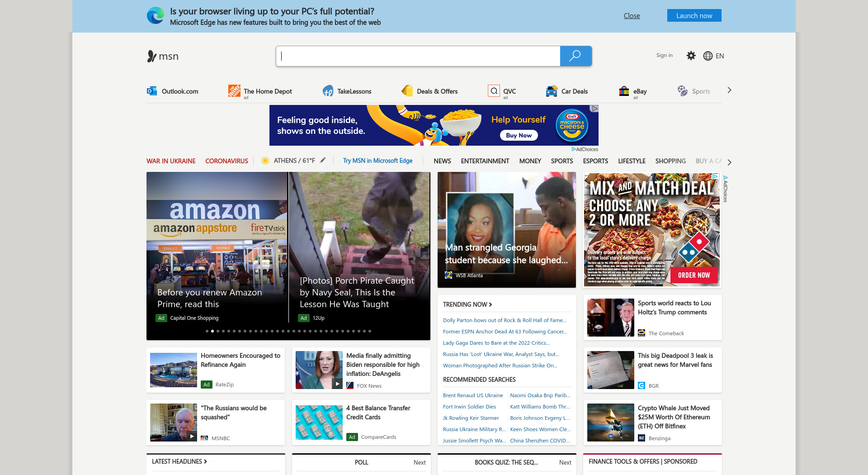
Task: Close the Edge promotion banner
Action: [x=632, y=15]
